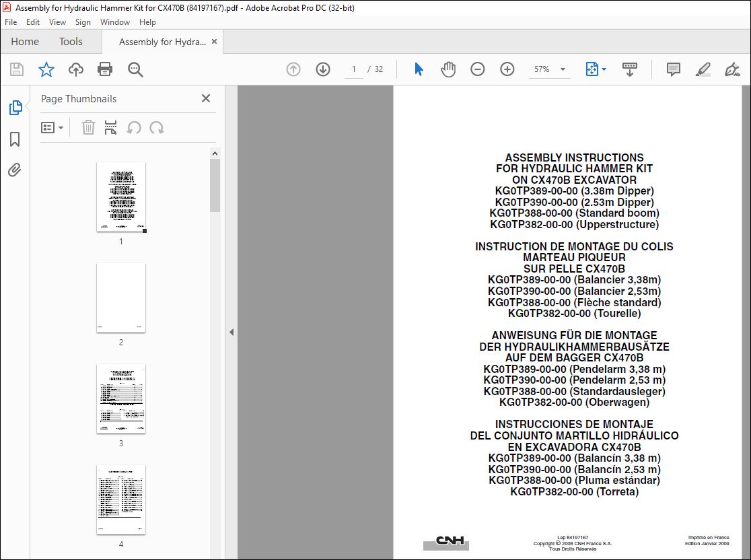Open the File menu
Screen dimensions: 751x560
click(11, 22)
